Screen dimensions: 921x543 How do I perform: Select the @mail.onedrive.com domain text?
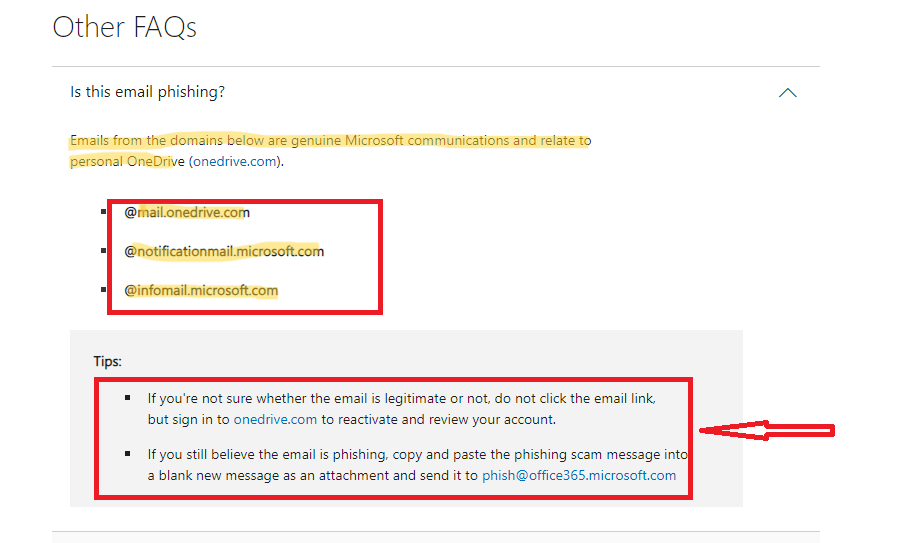pyautogui.click(x=187, y=212)
